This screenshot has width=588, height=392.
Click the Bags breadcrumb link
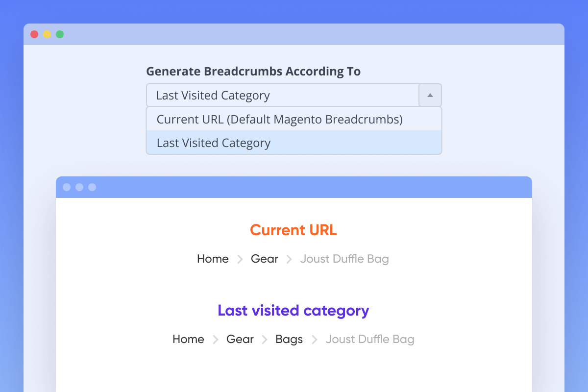pyautogui.click(x=289, y=339)
